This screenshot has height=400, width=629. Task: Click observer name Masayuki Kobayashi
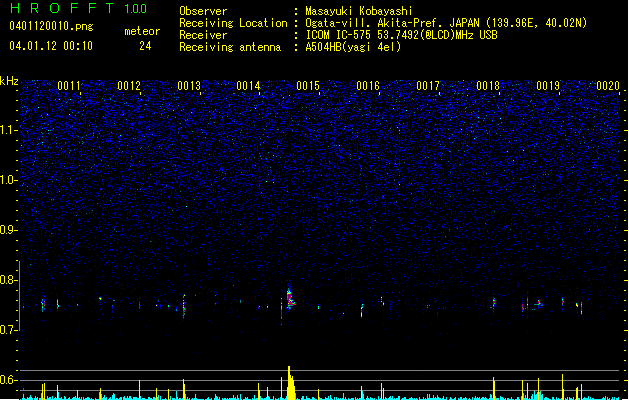(x=359, y=11)
